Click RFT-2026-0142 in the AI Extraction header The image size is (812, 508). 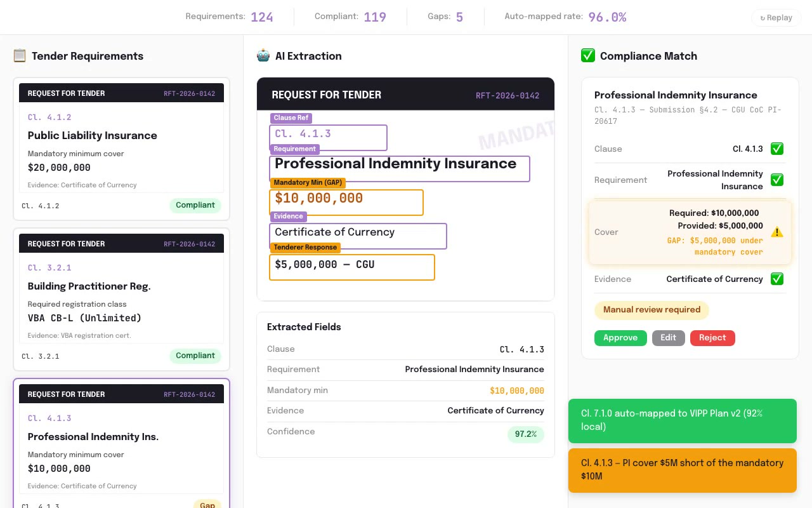point(507,96)
